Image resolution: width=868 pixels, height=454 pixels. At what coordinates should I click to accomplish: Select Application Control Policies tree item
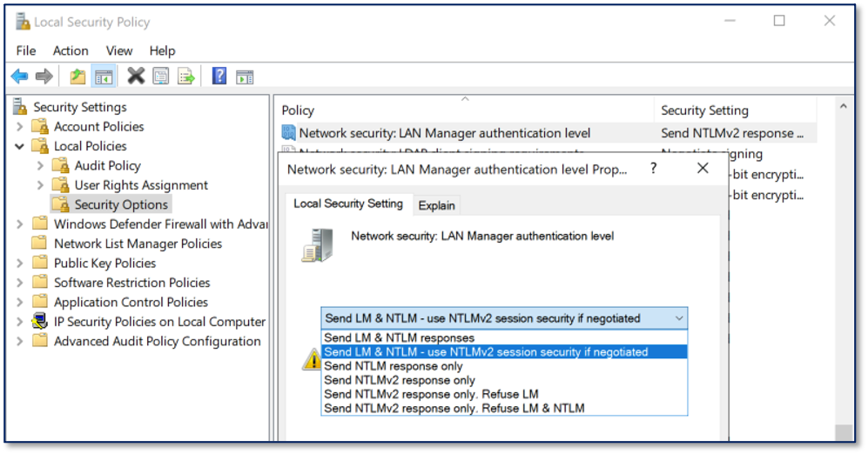tap(131, 302)
